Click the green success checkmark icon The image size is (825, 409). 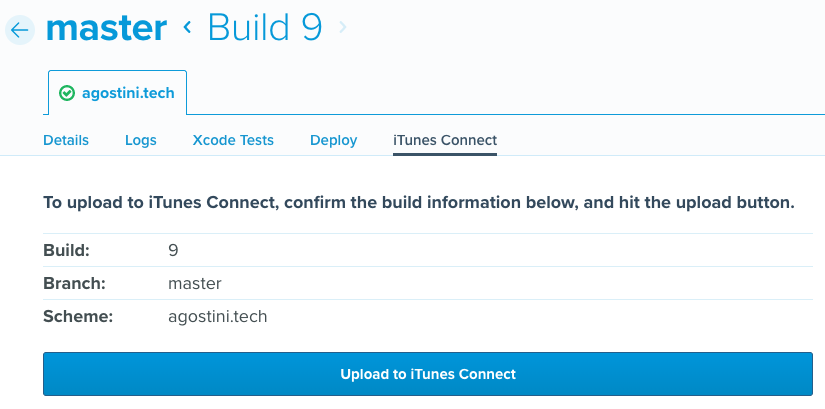(67, 93)
